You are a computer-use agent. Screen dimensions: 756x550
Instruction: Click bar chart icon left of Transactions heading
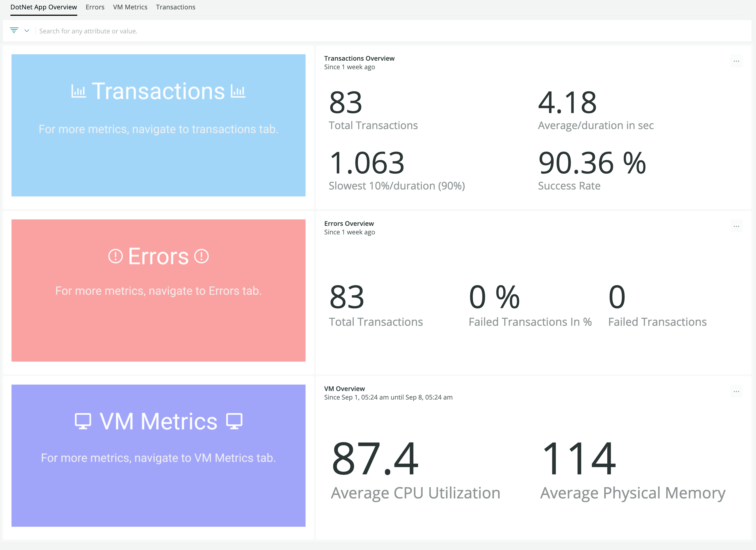click(79, 91)
